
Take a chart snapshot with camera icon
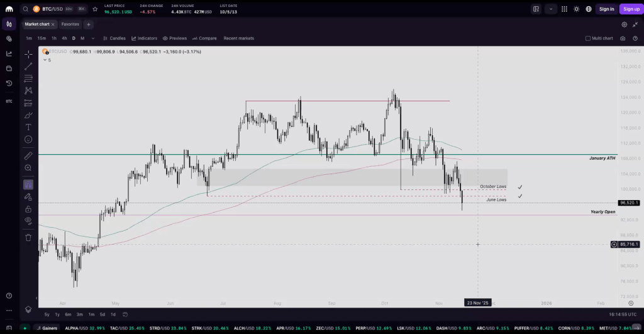(622, 38)
